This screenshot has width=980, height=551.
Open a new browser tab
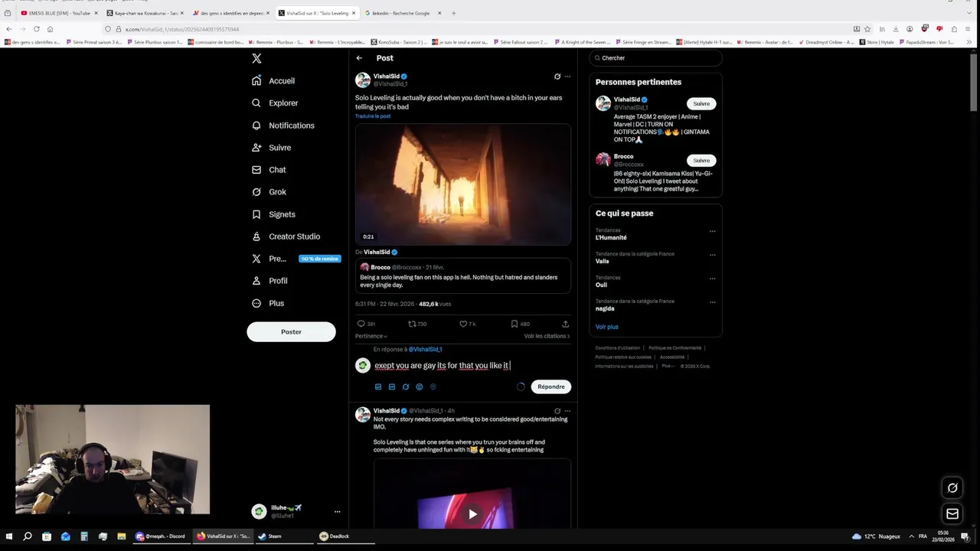[x=453, y=13]
